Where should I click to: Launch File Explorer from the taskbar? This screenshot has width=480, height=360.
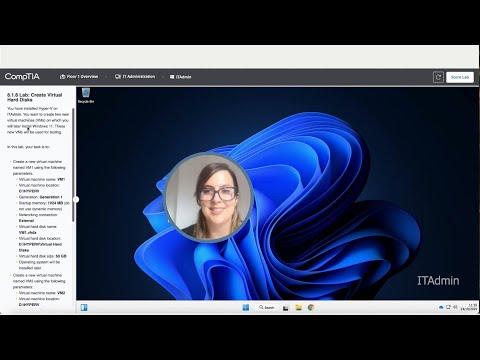pos(298,307)
